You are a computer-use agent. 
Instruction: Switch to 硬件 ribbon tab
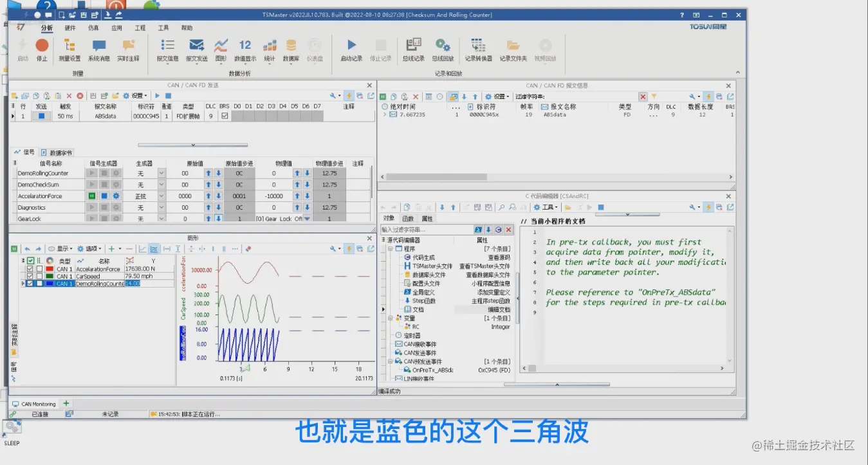click(69, 28)
